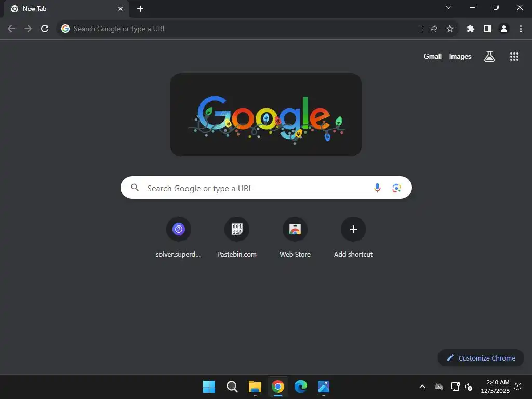Screen dimensions: 532x399
Task: Reload the page with refresh icon
Action: (x=45, y=29)
